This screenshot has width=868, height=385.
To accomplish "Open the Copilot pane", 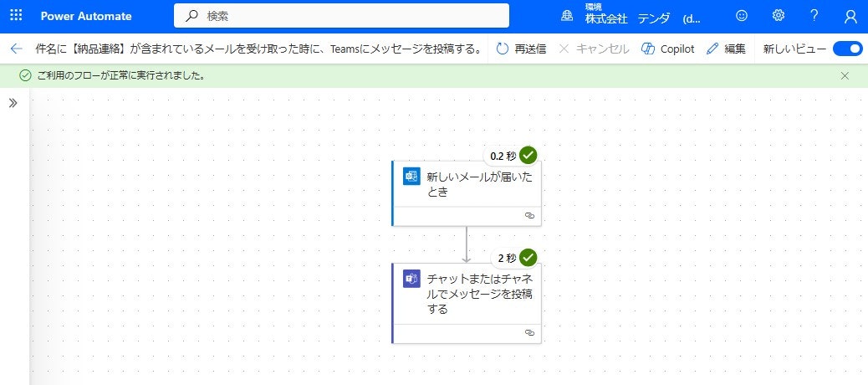I will pyautogui.click(x=667, y=49).
